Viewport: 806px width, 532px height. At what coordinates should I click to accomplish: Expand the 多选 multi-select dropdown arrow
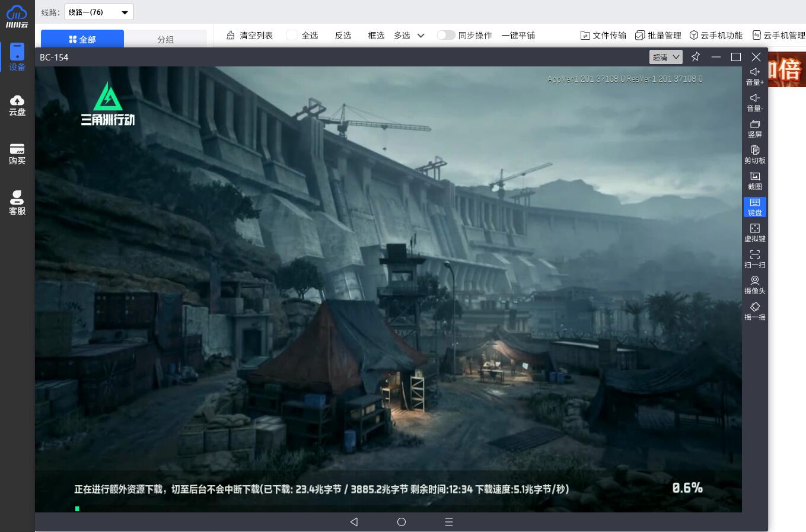tap(421, 36)
